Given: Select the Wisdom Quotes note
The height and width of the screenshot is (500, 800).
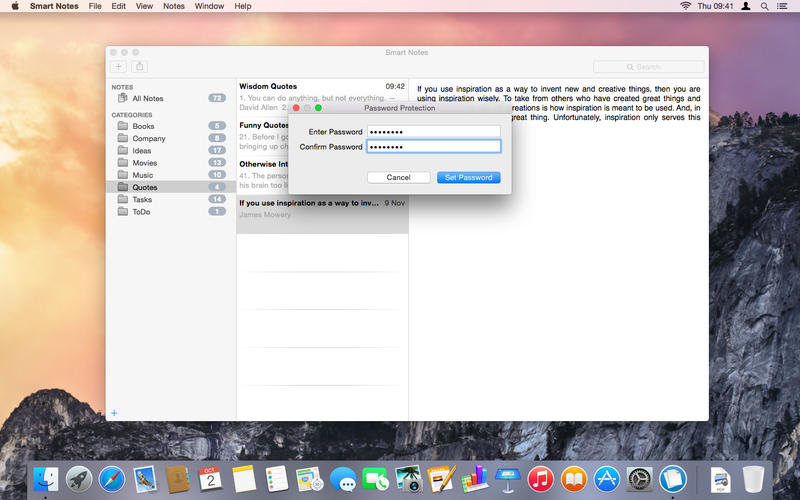Looking at the screenshot, I should (x=322, y=97).
